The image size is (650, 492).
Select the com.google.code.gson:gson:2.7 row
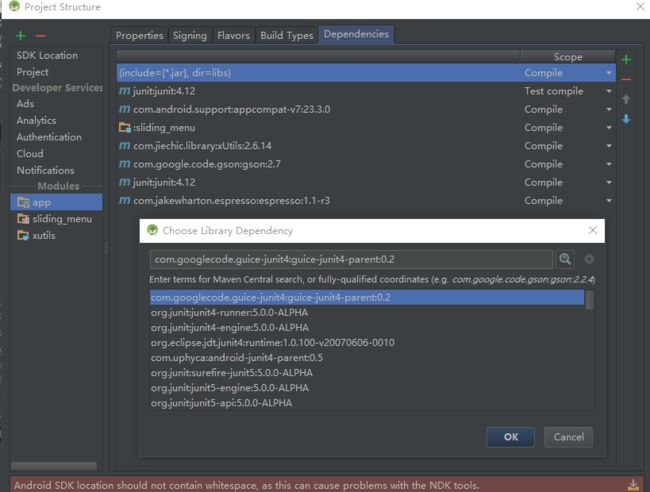(366, 164)
